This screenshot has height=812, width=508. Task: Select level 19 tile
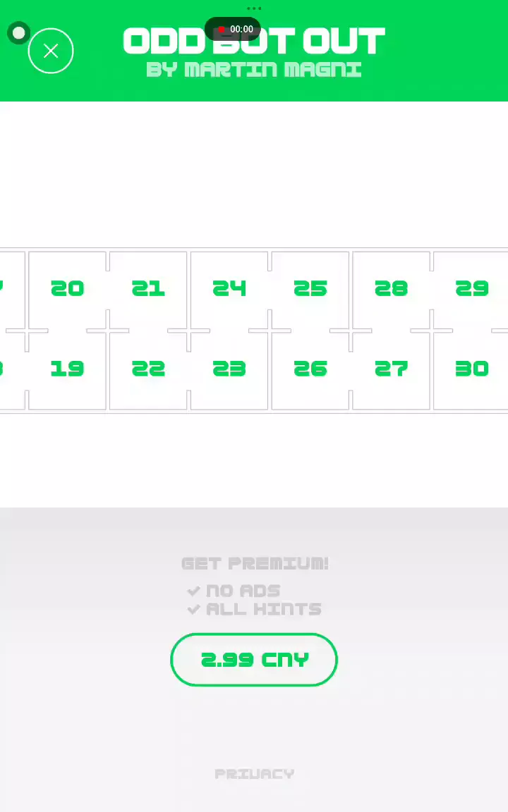[x=68, y=369]
